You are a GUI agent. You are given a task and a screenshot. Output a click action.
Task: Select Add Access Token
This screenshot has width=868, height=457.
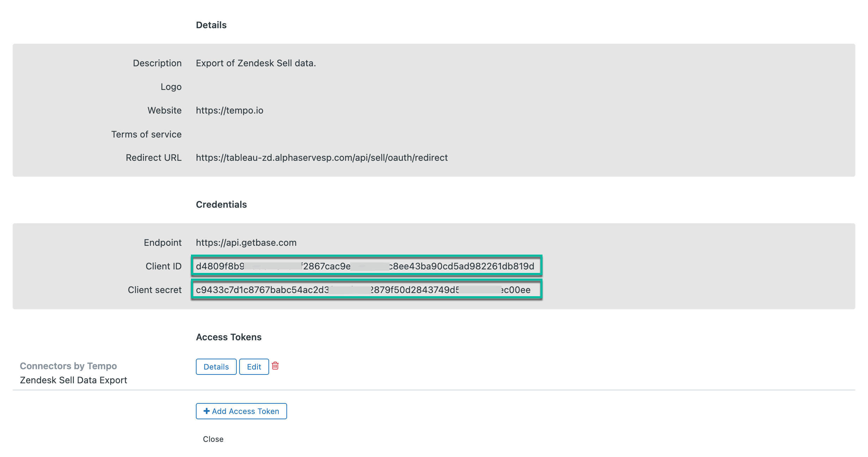(241, 411)
